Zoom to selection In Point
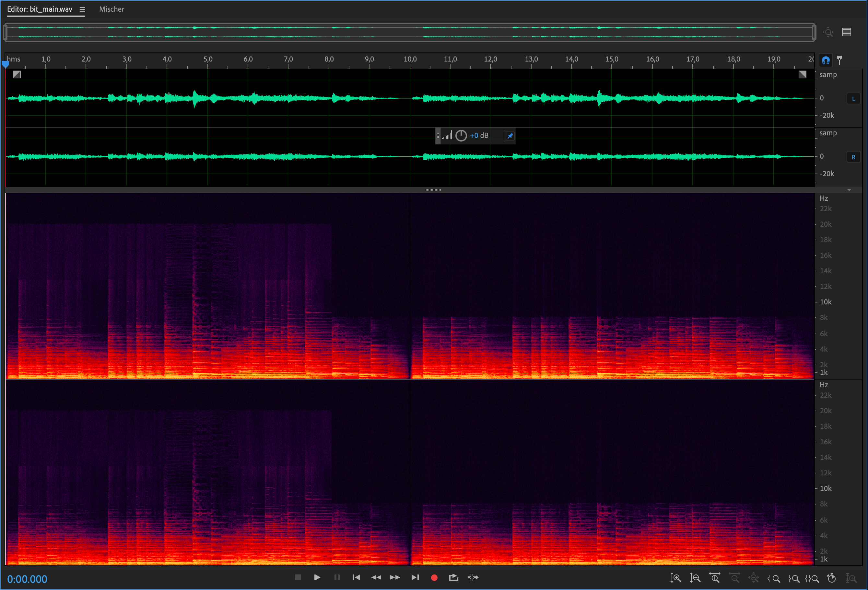The width and height of the screenshot is (868, 590). coord(773,578)
